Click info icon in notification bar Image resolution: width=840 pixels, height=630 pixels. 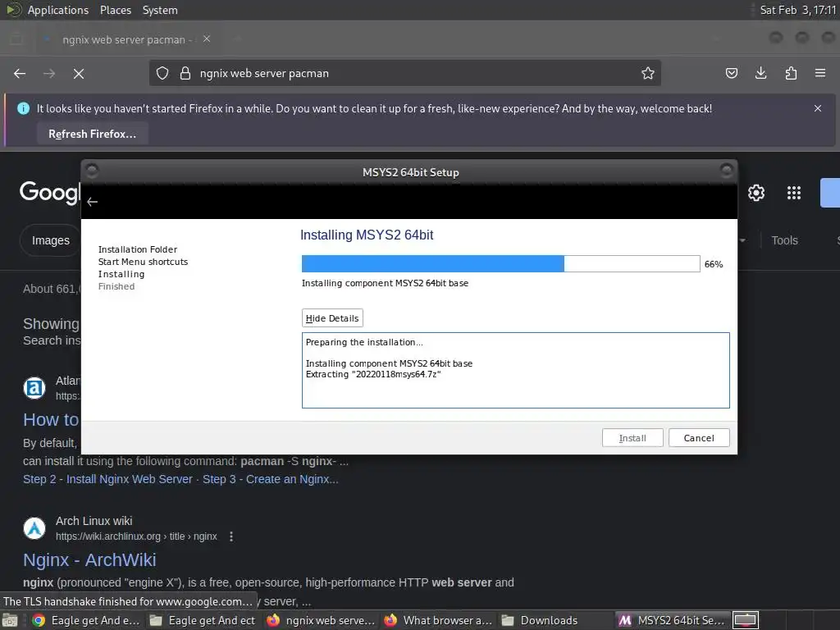tap(23, 108)
